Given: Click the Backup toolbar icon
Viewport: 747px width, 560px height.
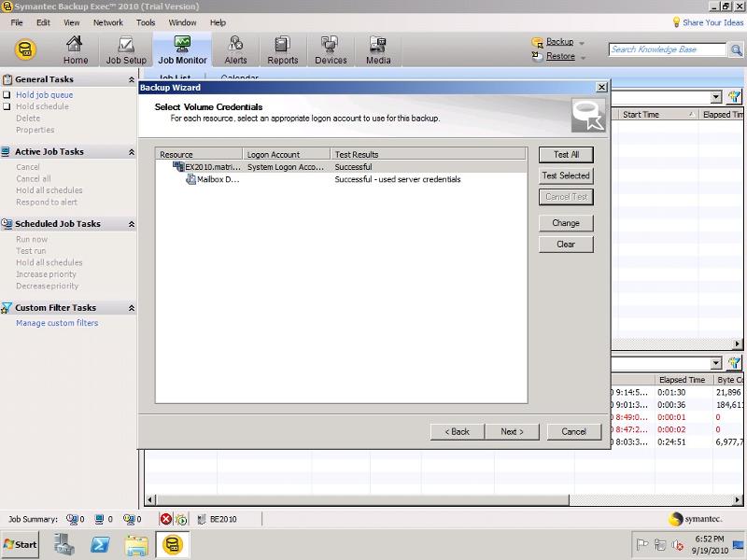Looking at the screenshot, I should (x=538, y=42).
